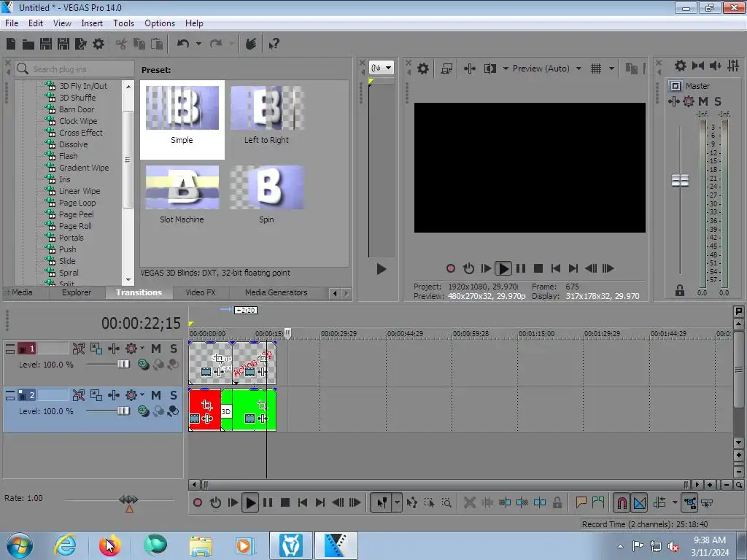The image size is (747, 560).
Task: Click the Delete X icon in timeline toolbar
Action: pyautogui.click(x=469, y=502)
